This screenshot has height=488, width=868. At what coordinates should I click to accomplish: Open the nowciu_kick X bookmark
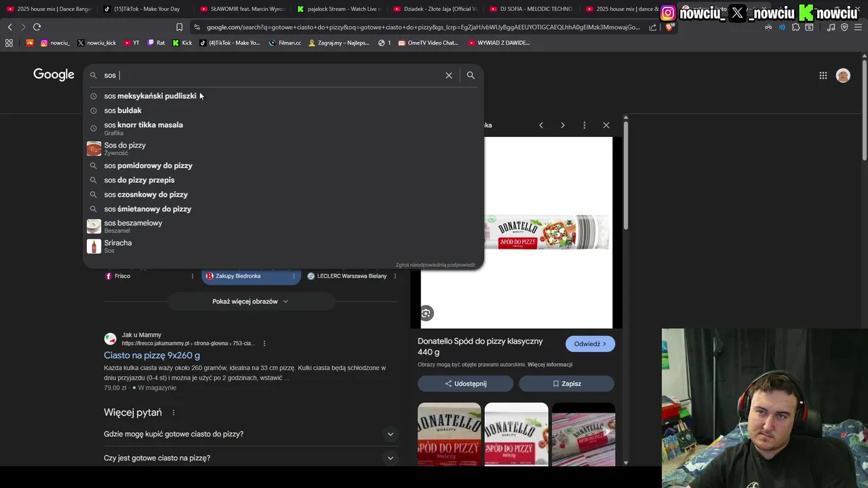[96, 43]
